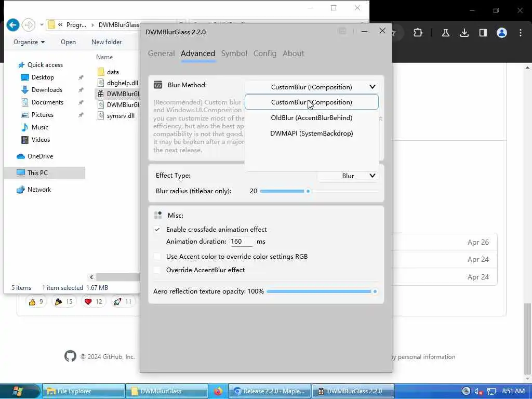The image size is (532, 399).
Task: Switch to the Symbol tab
Action: [x=234, y=54]
